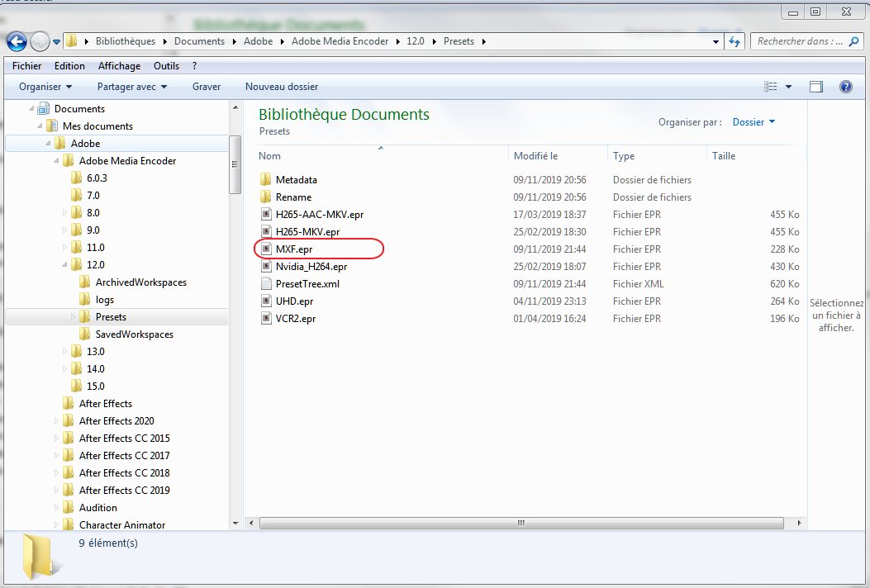
Task: Select the 15.0 folder in the tree
Action: (96, 386)
